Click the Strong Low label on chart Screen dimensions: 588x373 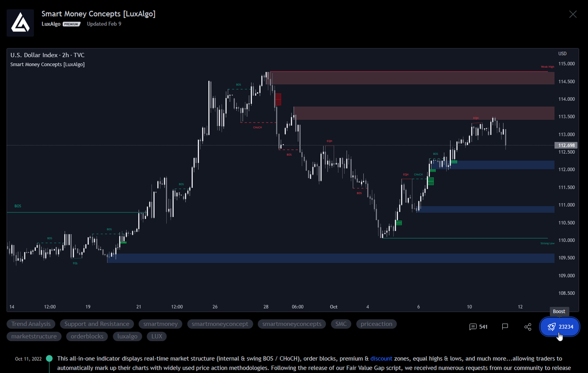click(x=547, y=243)
